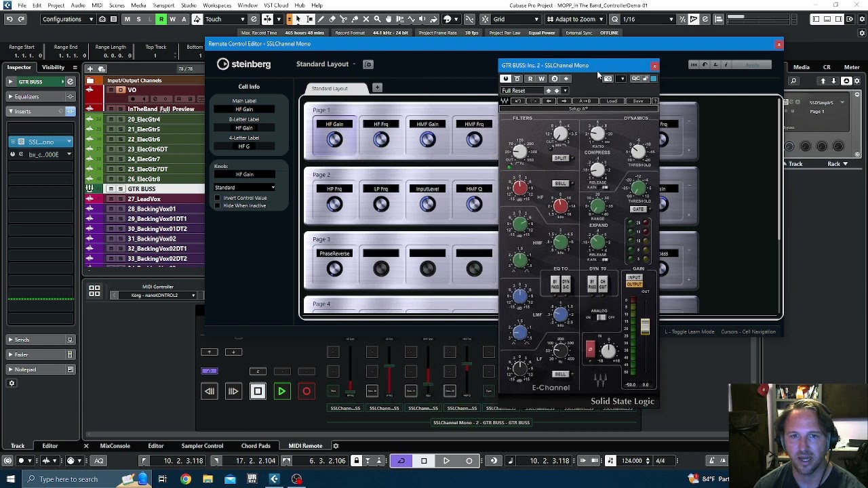This screenshot has height=488, width=868.
Task: Open the Adapt to Zoom dropdown
Action: pos(576,19)
